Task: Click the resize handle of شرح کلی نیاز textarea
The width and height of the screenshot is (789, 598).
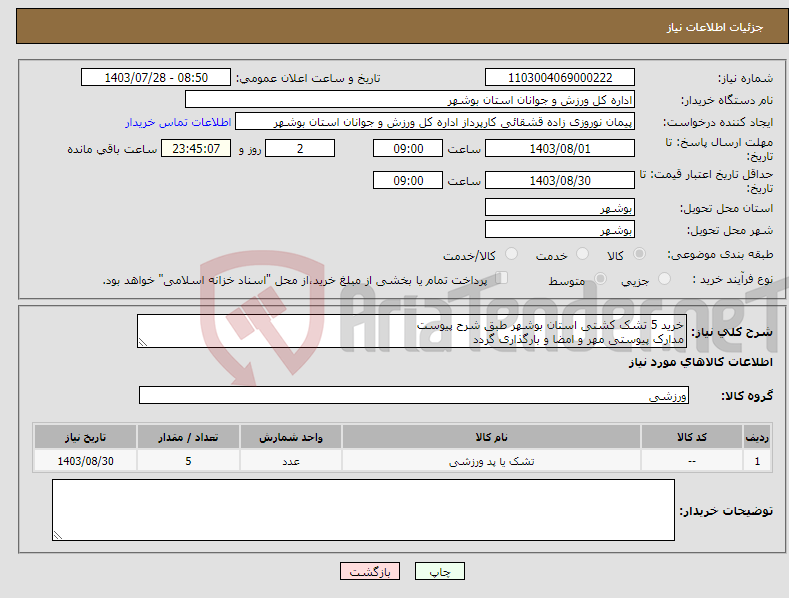Action: (x=143, y=342)
